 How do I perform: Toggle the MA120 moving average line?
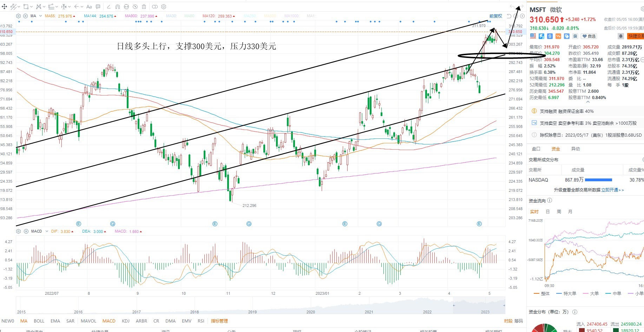click(219, 16)
